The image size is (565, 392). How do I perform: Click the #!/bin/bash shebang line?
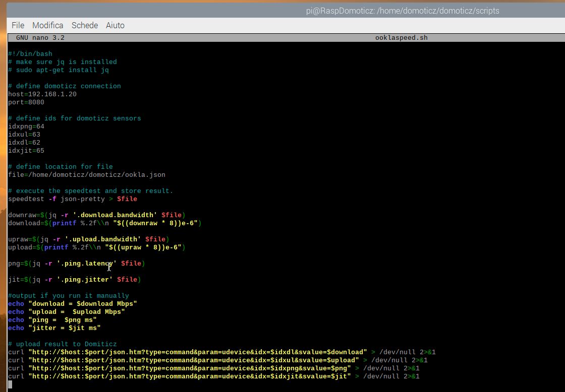[30, 54]
